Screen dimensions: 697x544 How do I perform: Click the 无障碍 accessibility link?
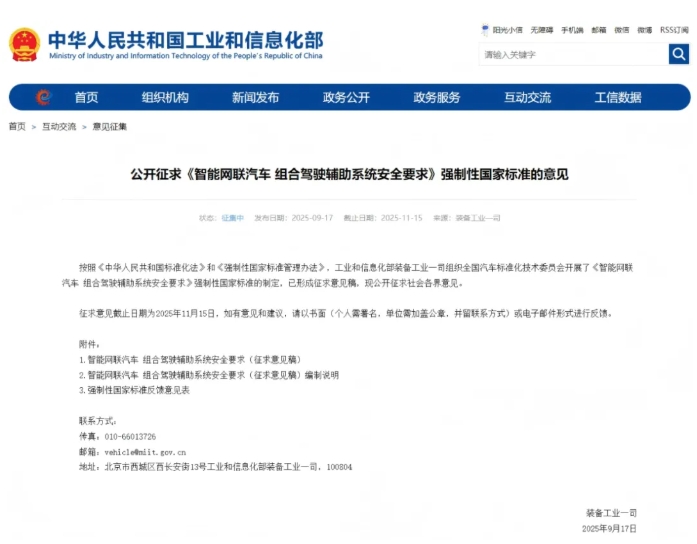[x=542, y=30]
